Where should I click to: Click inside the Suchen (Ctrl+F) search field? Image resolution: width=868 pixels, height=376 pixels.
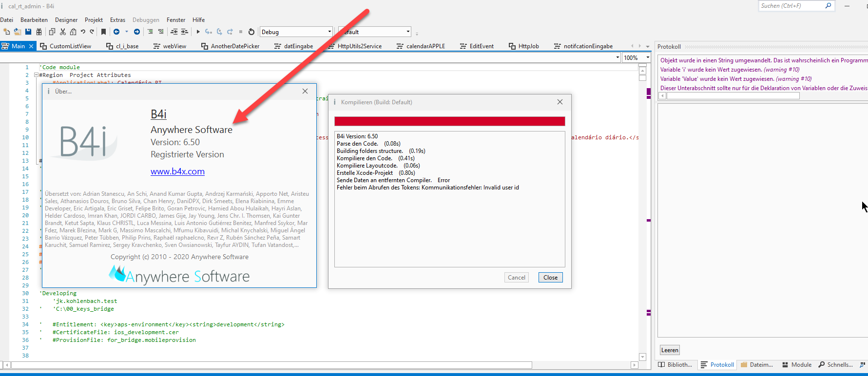pyautogui.click(x=791, y=6)
